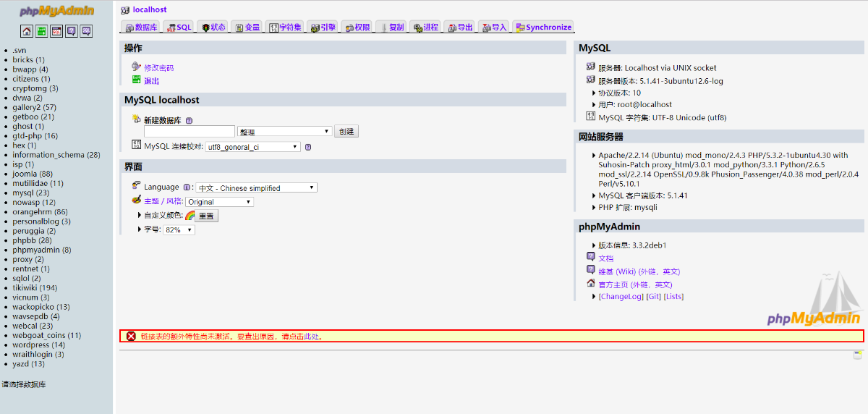
Task: Click the small window icon at bottom right
Action: 858,355
